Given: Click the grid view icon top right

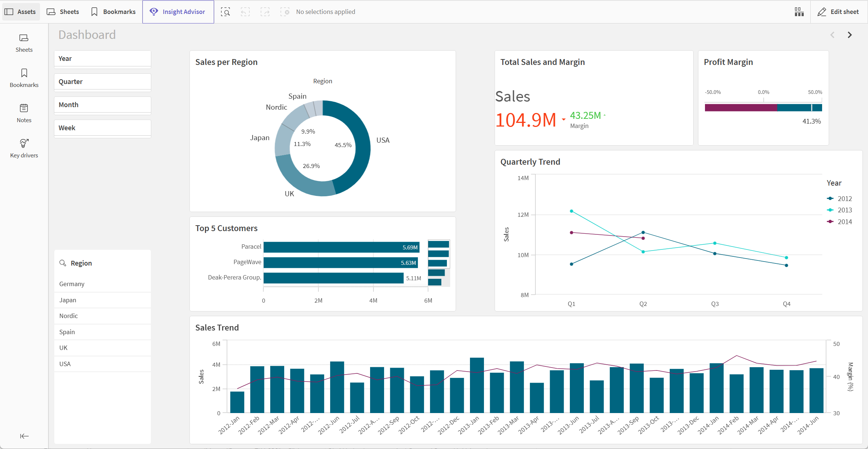Looking at the screenshot, I should click(798, 11).
